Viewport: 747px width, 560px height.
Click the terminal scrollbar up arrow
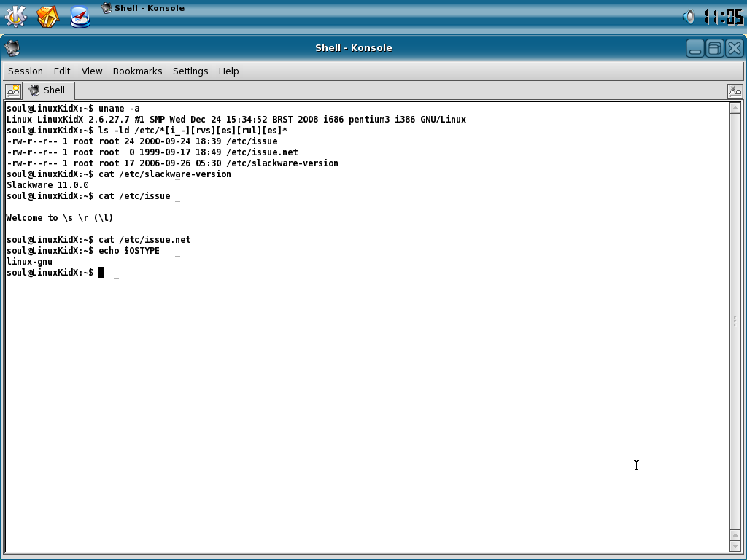tap(735, 108)
